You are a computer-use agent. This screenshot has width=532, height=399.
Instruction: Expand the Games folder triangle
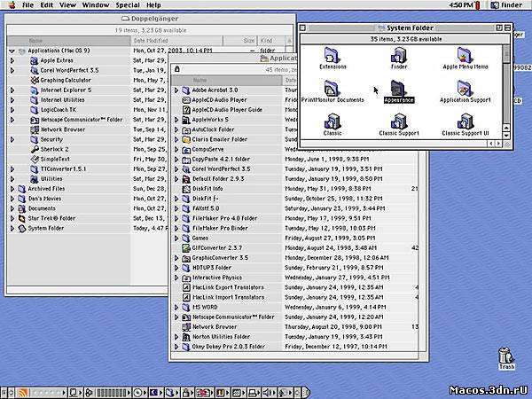[x=176, y=239]
